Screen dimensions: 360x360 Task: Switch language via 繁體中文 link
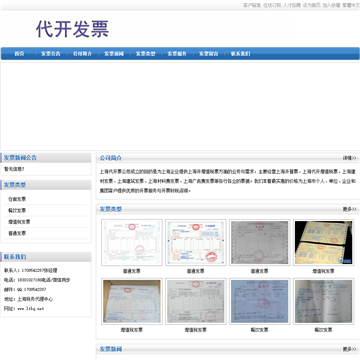[x=351, y=5]
